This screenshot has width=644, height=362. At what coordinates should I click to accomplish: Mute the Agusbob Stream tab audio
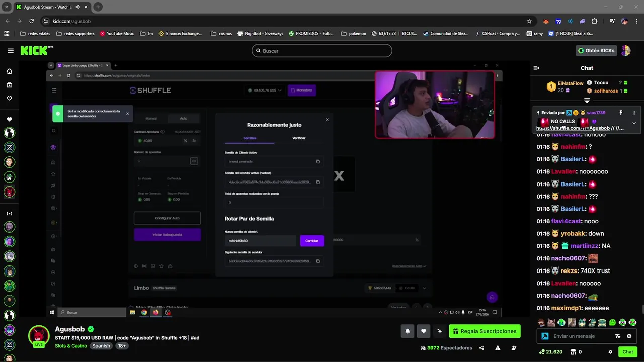coord(77,7)
